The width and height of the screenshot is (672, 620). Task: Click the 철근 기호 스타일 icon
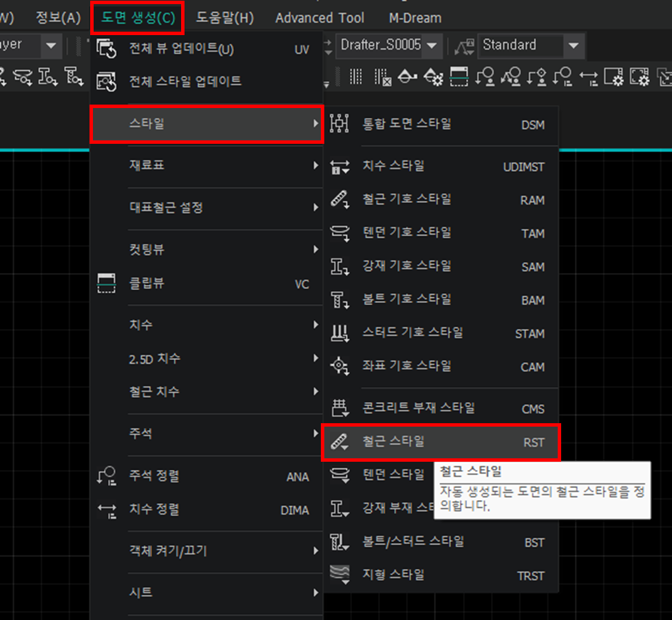tap(339, 200)
